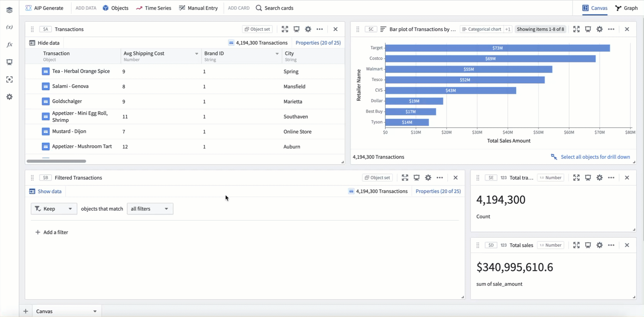
Task: Expand Total transactions card to fullscreen
Action: (x=576, y=178)
